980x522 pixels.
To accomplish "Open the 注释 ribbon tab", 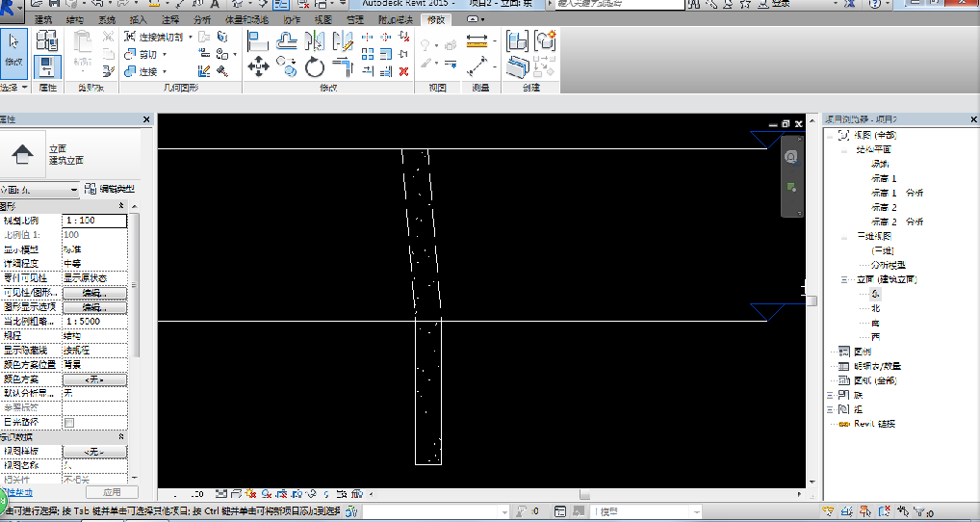I will [170, 19].
